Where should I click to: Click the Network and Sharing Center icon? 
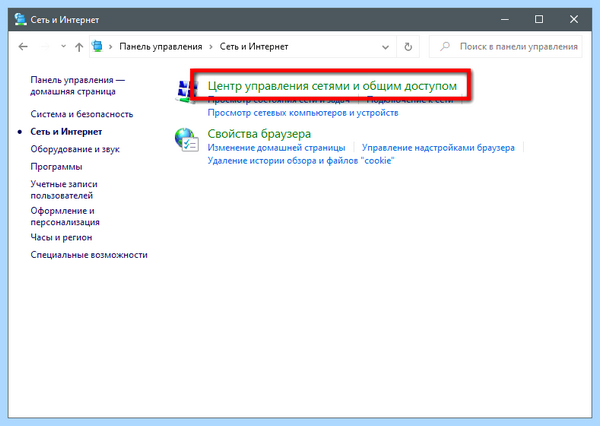tap(184, 92)
